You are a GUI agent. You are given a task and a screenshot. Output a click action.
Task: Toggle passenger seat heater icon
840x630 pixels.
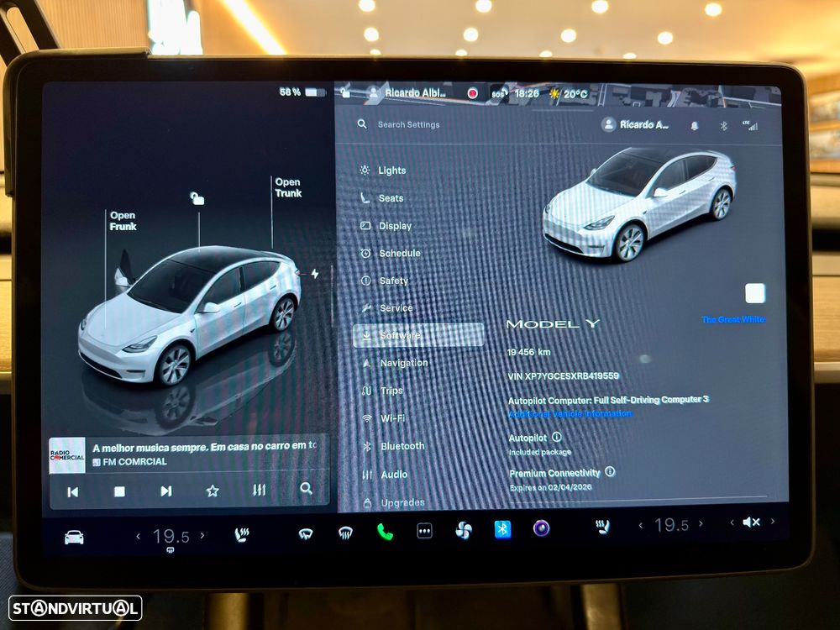[x=602, y=528]
